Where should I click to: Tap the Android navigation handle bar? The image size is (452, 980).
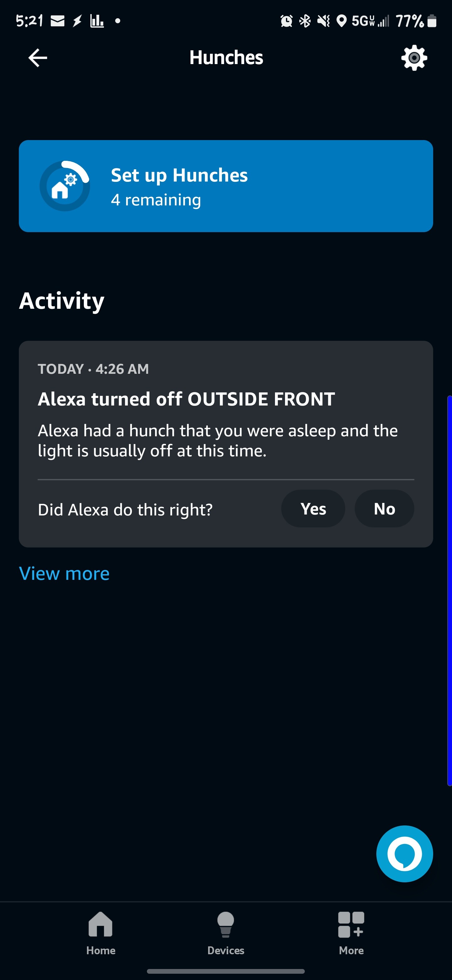[x=226, y=971]
